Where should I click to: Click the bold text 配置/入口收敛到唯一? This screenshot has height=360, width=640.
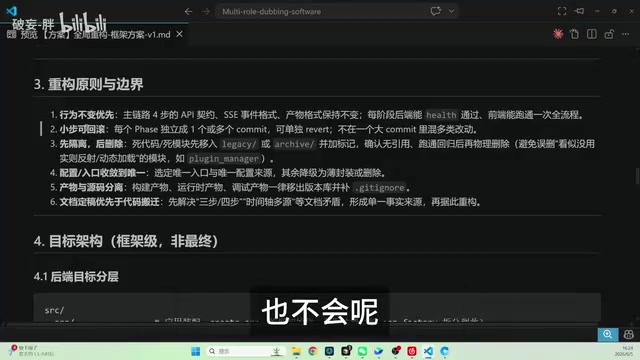point(102,173)
